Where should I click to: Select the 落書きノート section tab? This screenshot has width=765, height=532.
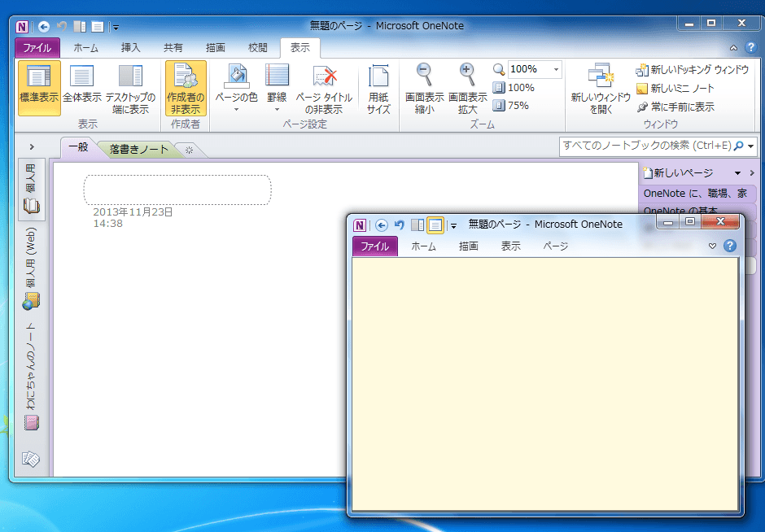coord(138,149)
